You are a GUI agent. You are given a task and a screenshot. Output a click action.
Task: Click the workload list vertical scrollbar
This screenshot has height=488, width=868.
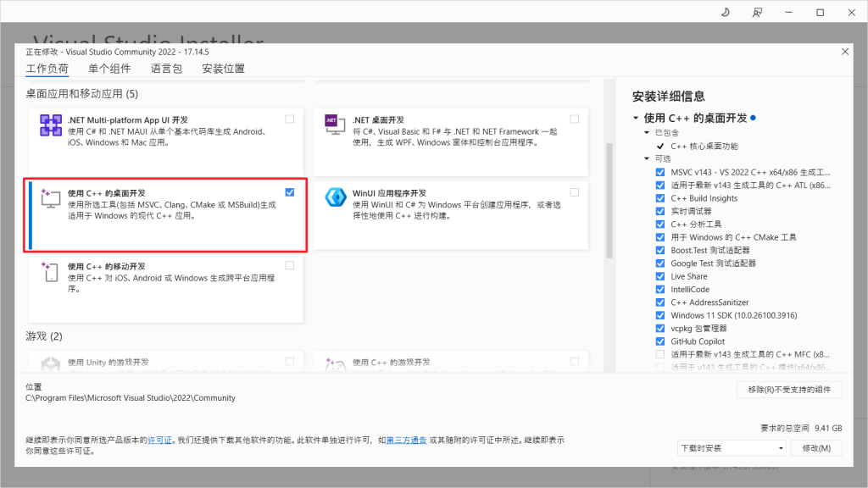point(609,200)
